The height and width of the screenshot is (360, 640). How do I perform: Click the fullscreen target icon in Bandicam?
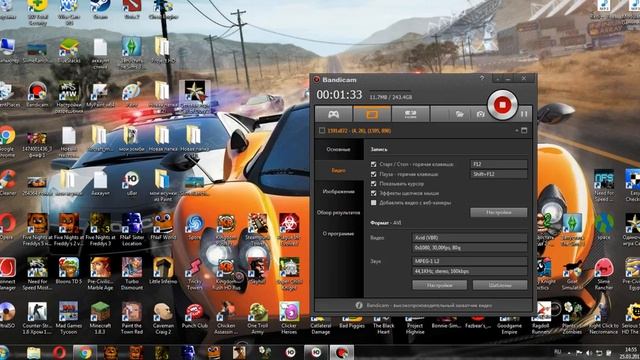pyautogui.click(x=524, y=131)
